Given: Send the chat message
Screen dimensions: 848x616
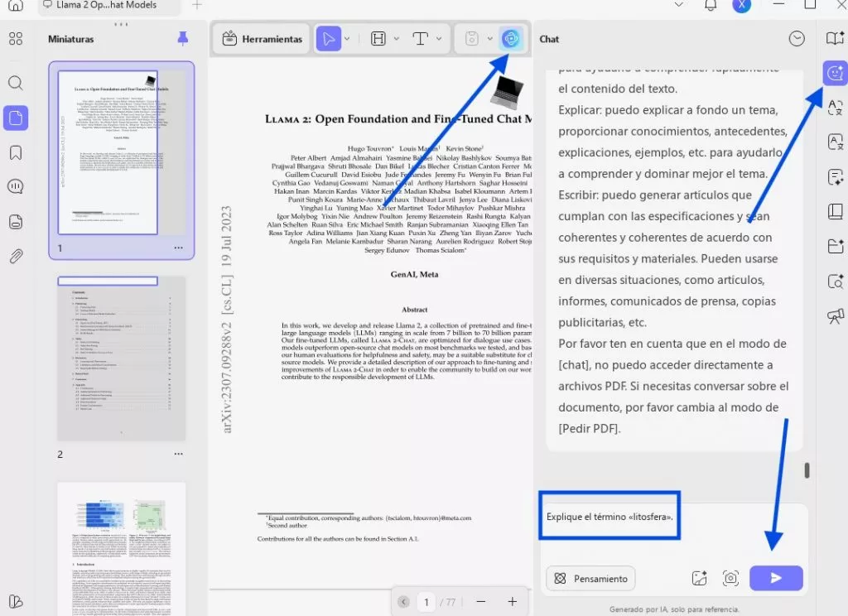Looking at the screenshot, I should (776, 578).
